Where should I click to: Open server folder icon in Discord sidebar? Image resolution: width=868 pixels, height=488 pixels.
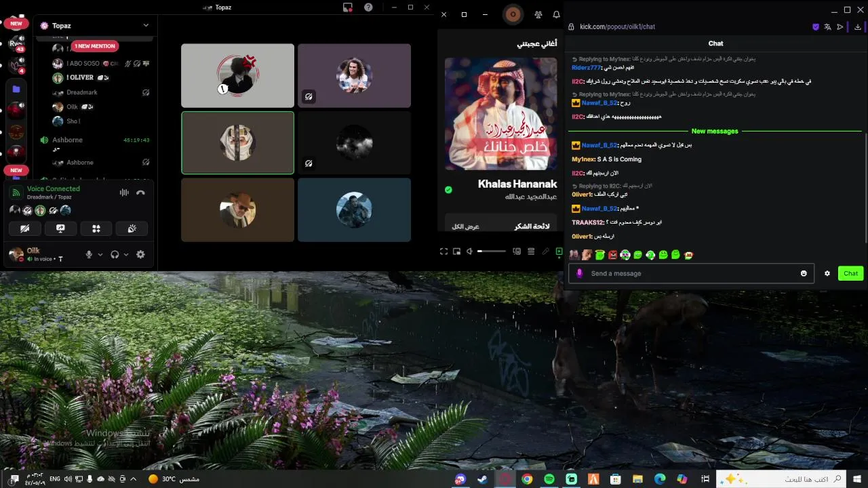point(16,89)
